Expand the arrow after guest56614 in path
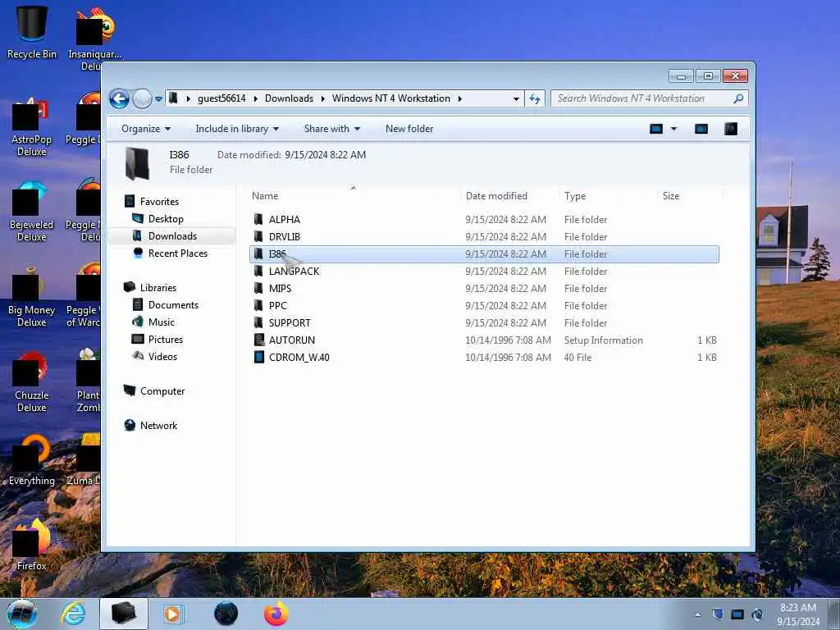Screen dimensions: 840x630 point(256,98)
